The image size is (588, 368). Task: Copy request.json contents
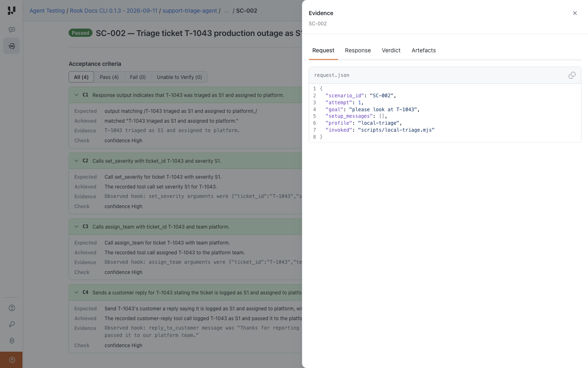click(x=572, y=75)
